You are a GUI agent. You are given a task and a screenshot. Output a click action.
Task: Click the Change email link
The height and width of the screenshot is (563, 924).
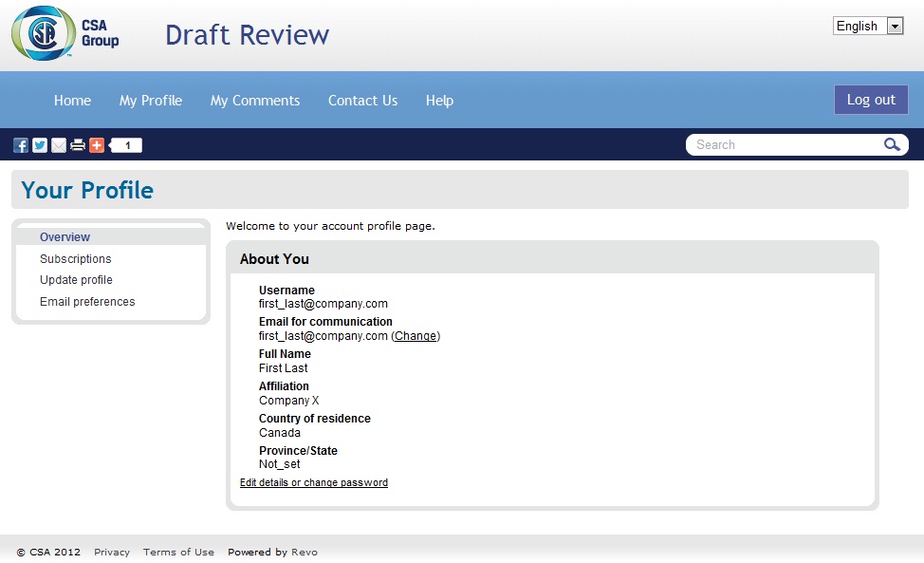tap(416, 336)
